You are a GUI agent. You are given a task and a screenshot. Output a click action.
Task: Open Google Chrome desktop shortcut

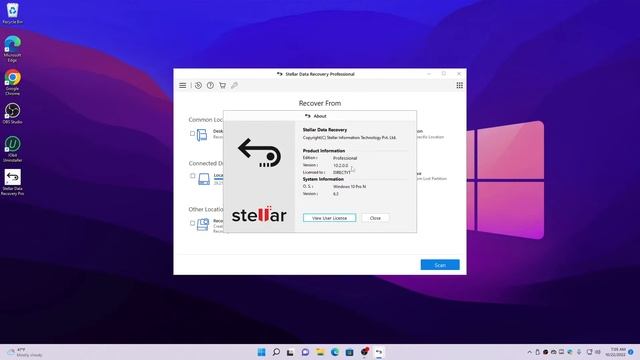tap(12, 82)
